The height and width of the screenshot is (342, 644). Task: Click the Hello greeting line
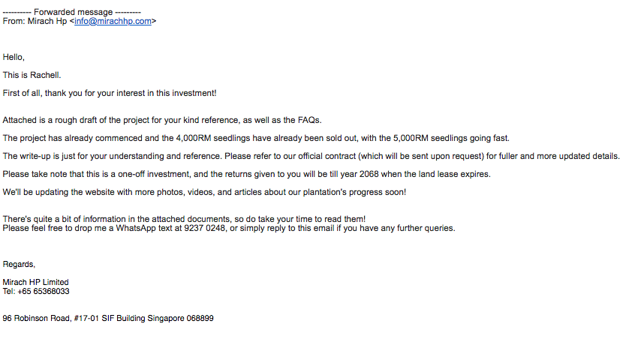pyautogui.click(x=14, y=57)
